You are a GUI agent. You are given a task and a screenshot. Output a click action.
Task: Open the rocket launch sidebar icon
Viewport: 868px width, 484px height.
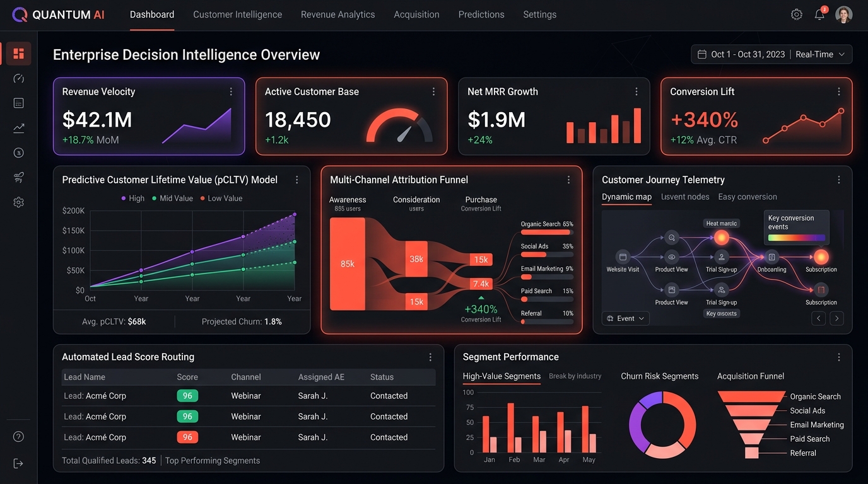18,178
